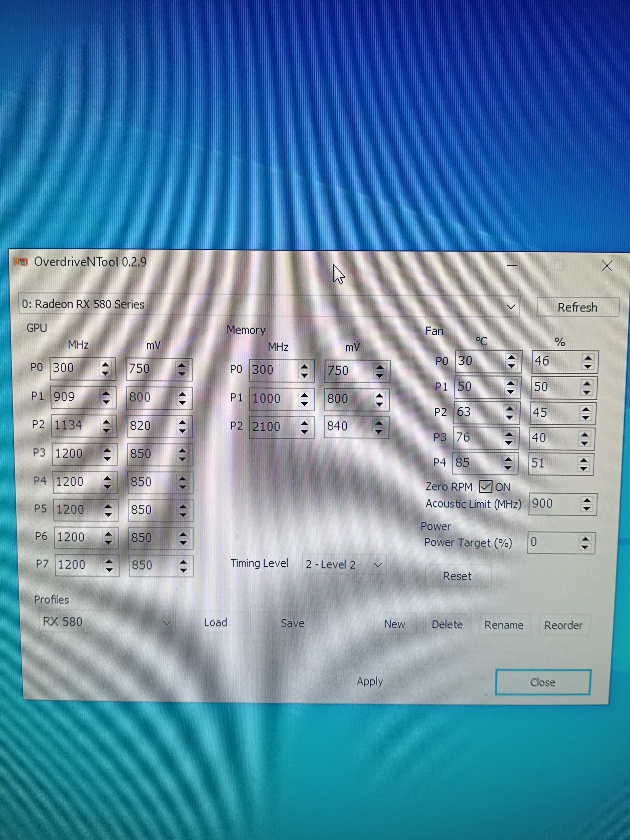Click the Rename profile button
This screenshot has height=840, width=630.
[504, 625]
